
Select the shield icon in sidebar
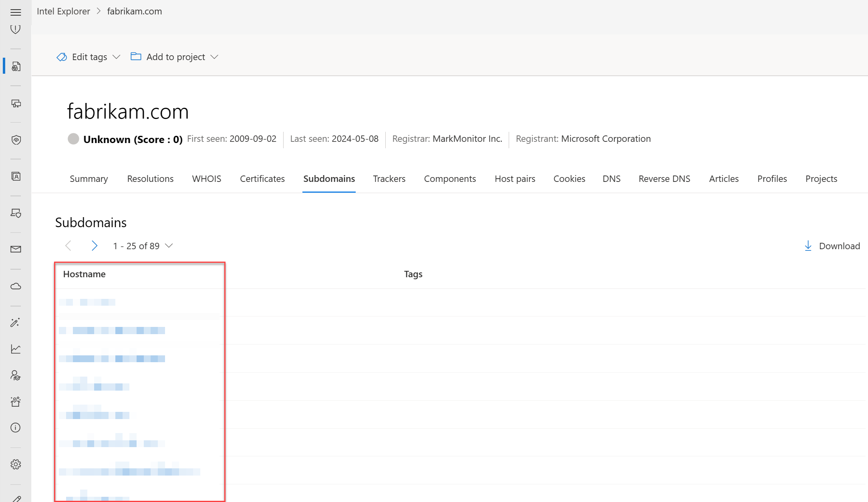16,140
